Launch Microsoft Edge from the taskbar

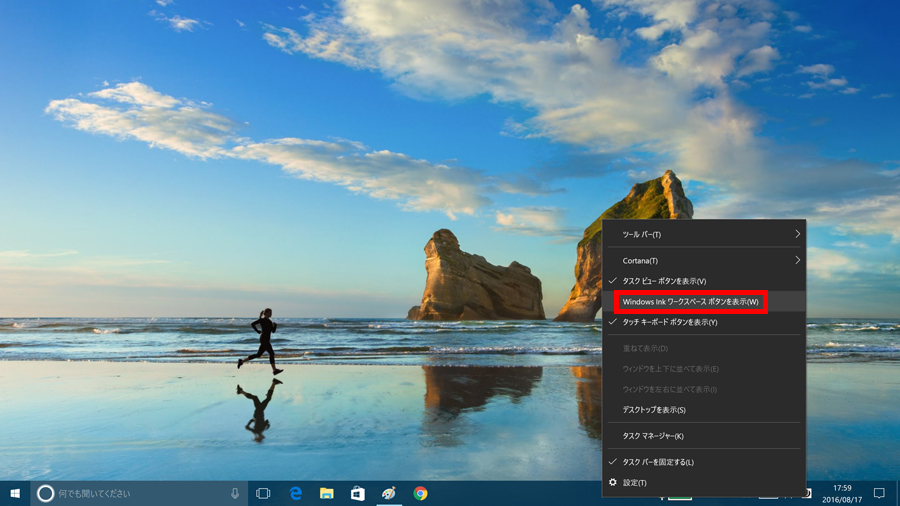tap(296, 493)
